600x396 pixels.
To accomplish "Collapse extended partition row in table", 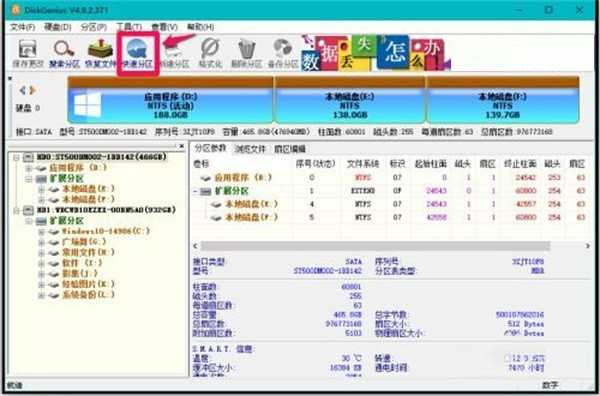I will [x=196, y=191].
